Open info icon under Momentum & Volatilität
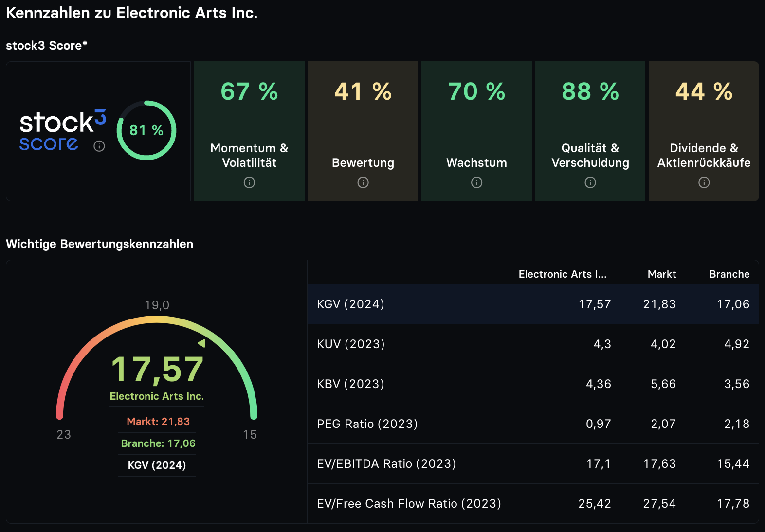This screenshot has height=532, width=765. click(249, 182)
